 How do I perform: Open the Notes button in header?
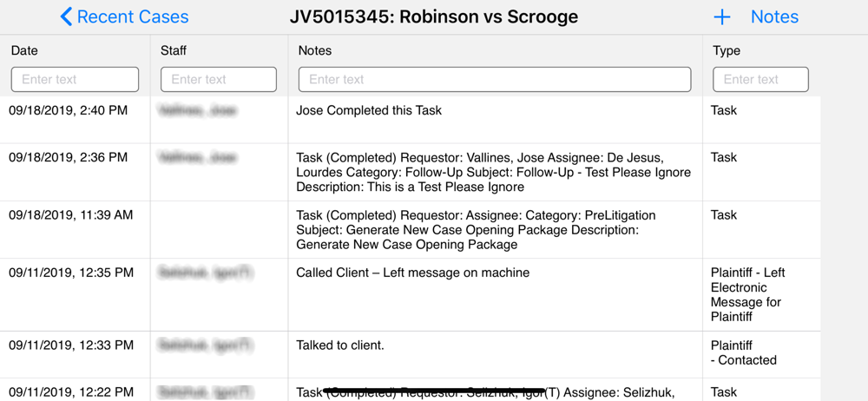(x=774, y=17)
